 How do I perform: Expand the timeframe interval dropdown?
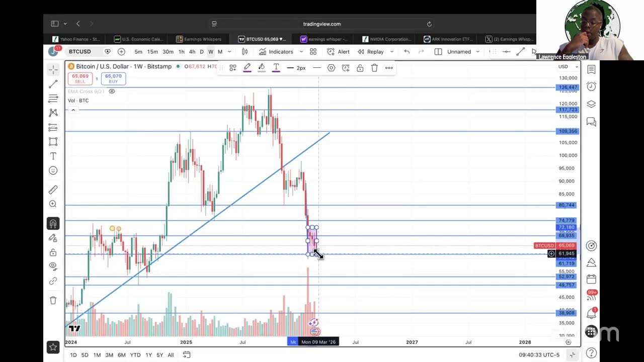[x=229, y=52]
